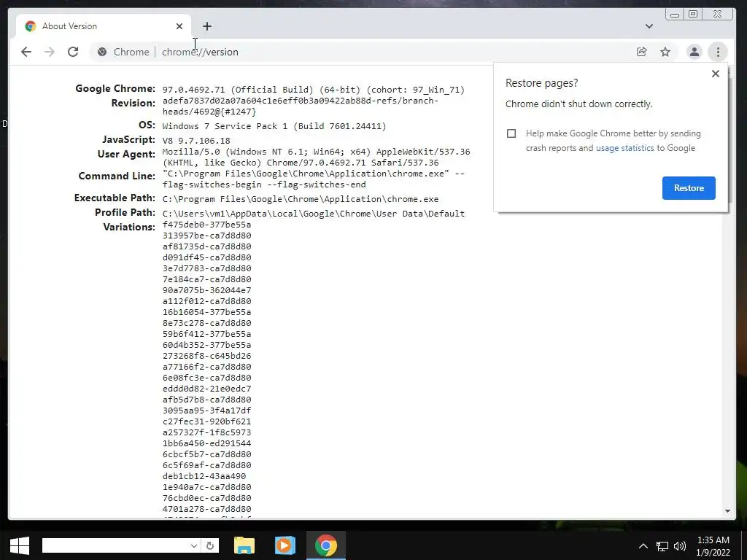The image size is (747, 560).
Task: Click the variation 273268f8-c645bd26
Action: tap(206, 356)
